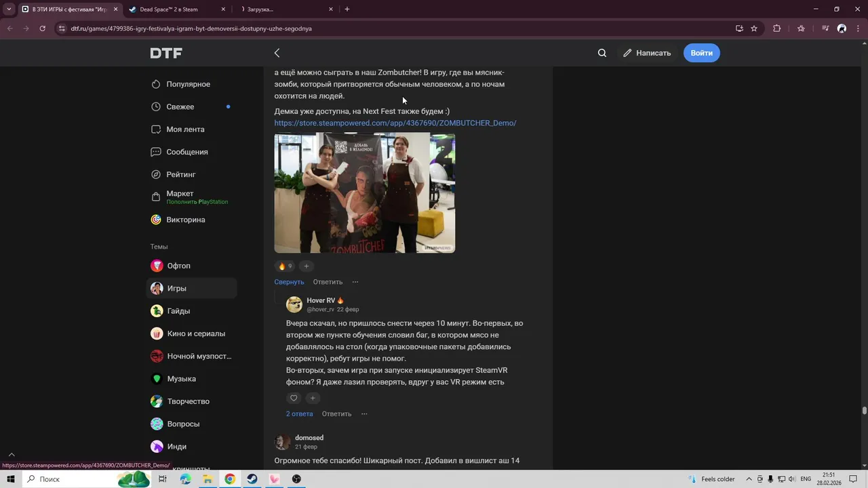Screen dimensions: 868x488
Task: Click the page vertical scrollbar thumb
Action: [x=864, y=411]
